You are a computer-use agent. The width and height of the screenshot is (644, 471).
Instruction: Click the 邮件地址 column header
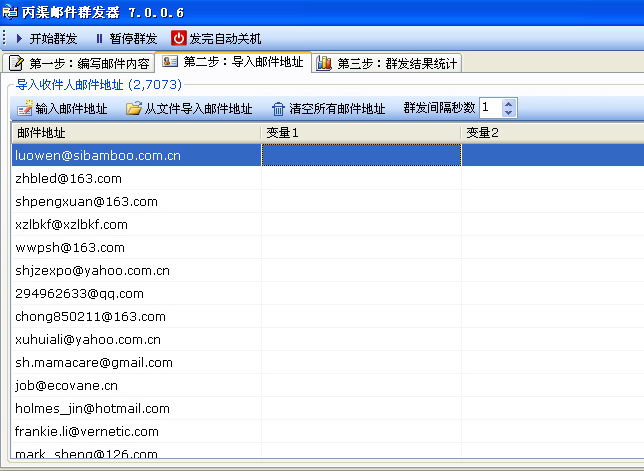136,132
